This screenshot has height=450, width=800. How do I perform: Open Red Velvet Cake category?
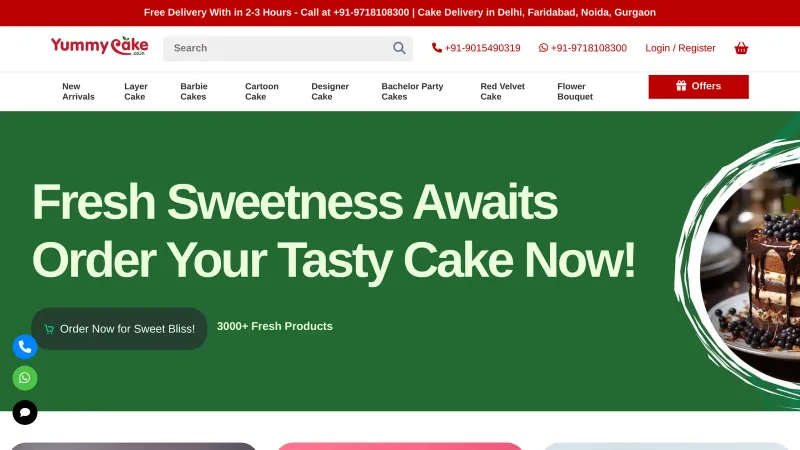click(502, 91)
